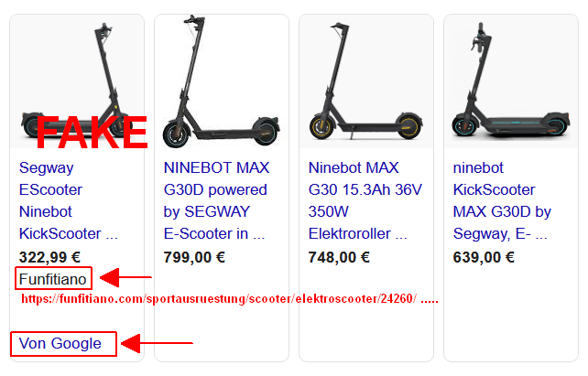Screen dimensions: 588x376
Task: Click the red arrow pointing at Von Google
Action: click(x=157, y=343)
